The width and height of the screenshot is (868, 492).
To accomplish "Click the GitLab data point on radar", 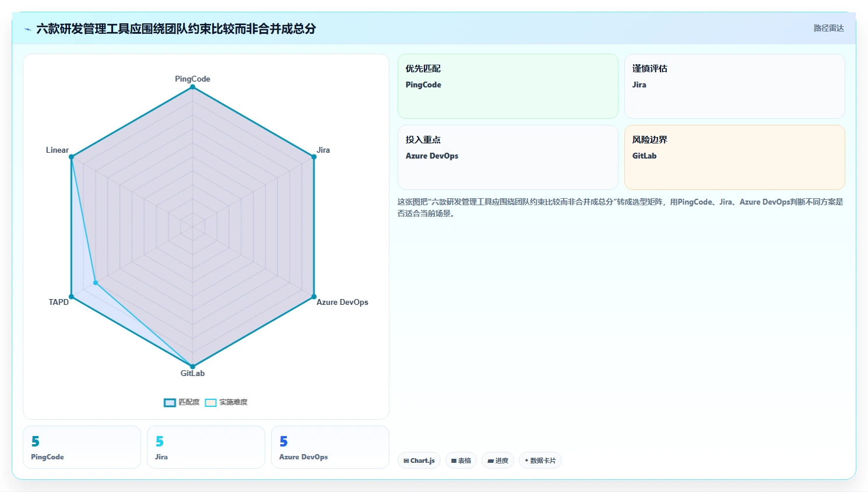I will [x=192, y=367].
